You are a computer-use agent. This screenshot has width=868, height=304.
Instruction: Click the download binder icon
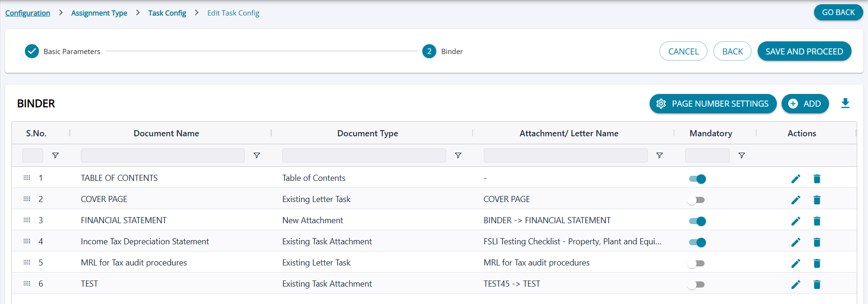click(845, 103)
